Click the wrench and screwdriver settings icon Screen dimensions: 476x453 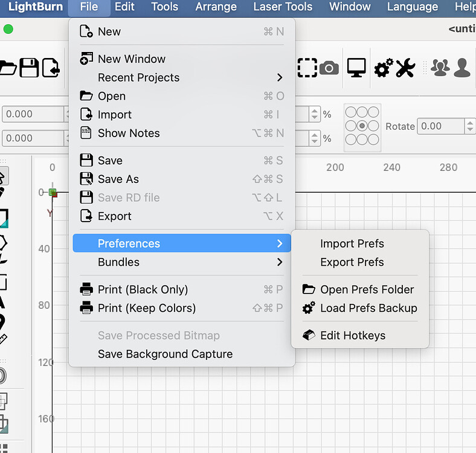[x=405, y=68]
